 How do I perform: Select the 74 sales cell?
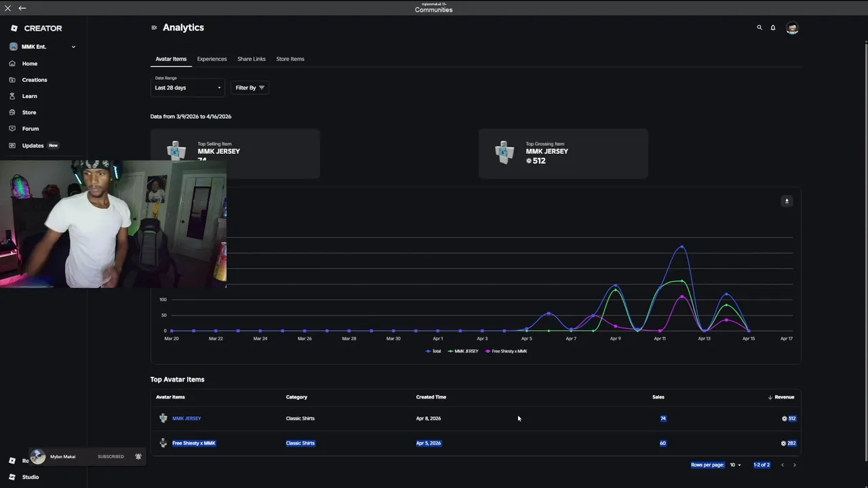[x=663, y=418]
